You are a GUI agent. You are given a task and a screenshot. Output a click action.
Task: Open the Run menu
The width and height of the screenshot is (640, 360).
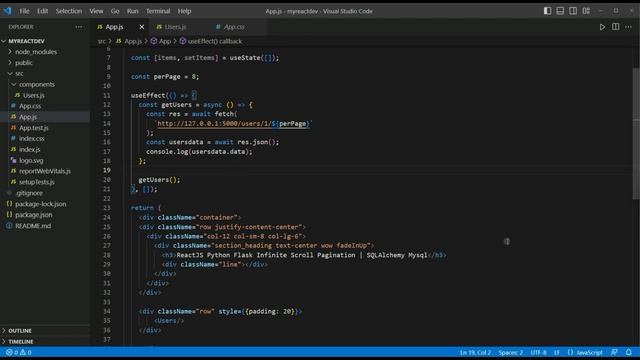[x=132, y=11]
